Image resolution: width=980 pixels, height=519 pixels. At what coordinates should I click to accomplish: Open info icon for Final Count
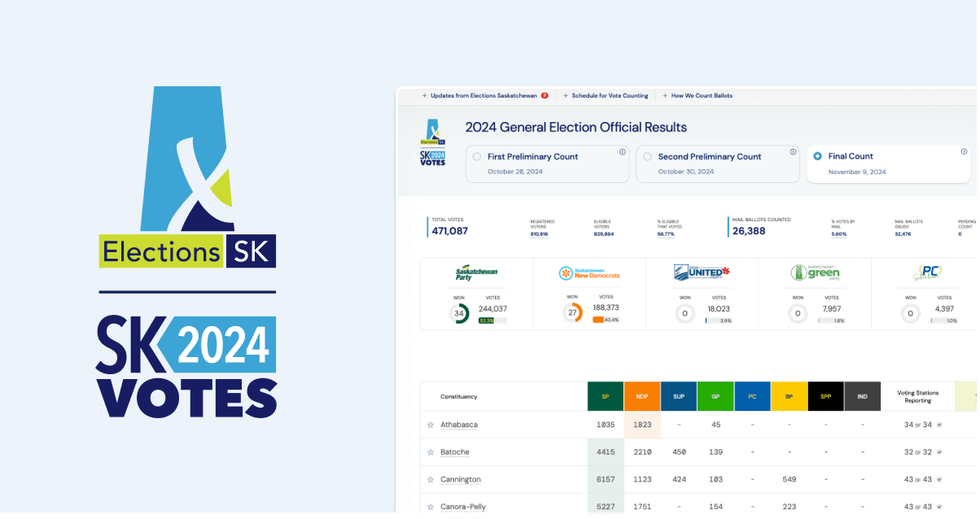pyautogui.click(x=964, y=151)
